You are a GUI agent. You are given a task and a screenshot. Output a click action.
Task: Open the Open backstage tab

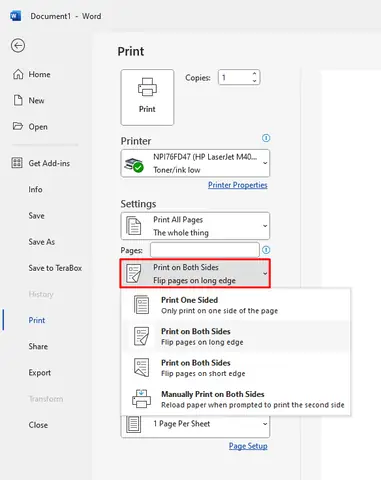[38, 127]
